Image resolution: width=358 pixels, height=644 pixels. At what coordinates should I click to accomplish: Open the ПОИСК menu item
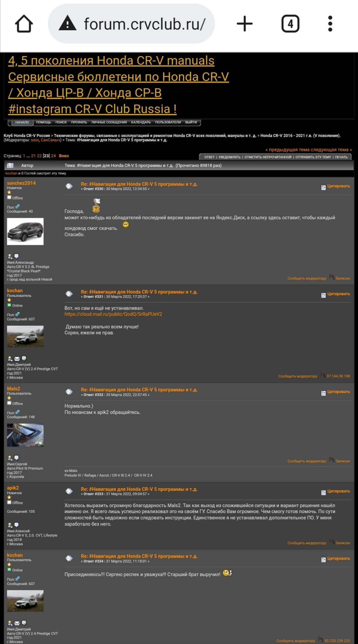[61, 122]
